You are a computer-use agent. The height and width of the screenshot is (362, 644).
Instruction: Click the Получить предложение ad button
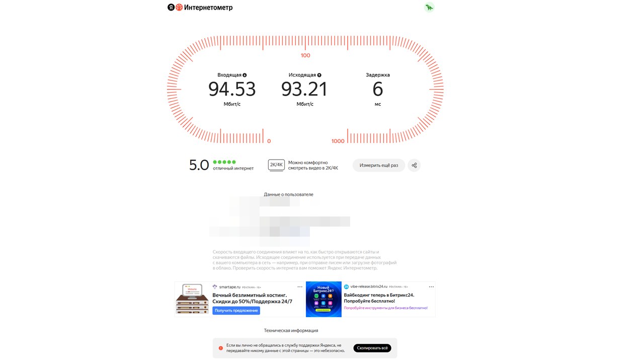[x=236, y=311]
